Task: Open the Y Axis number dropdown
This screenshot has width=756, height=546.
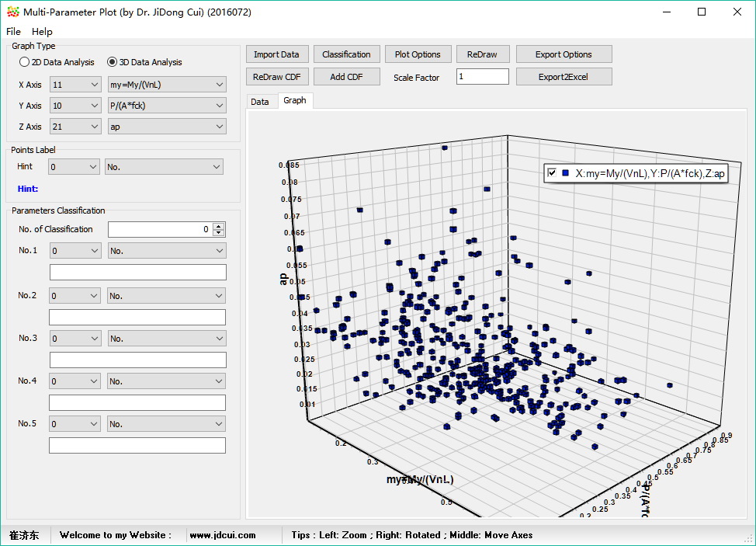Action: pos(75,106)
